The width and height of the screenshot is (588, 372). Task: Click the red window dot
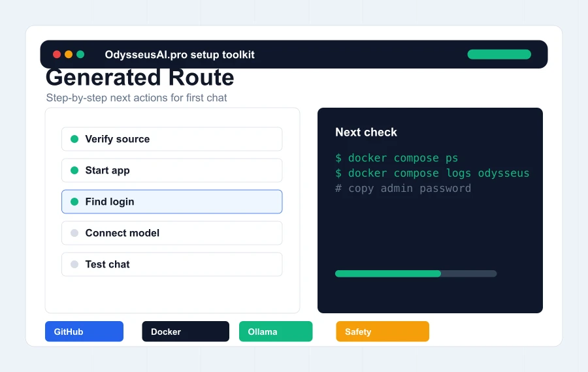[x=57, y=55]
